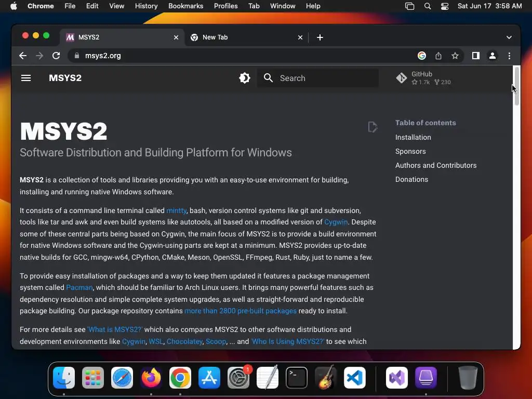The image size is (532, 399).
Task: Click the edit this page icon
Action: pos(373,127)
